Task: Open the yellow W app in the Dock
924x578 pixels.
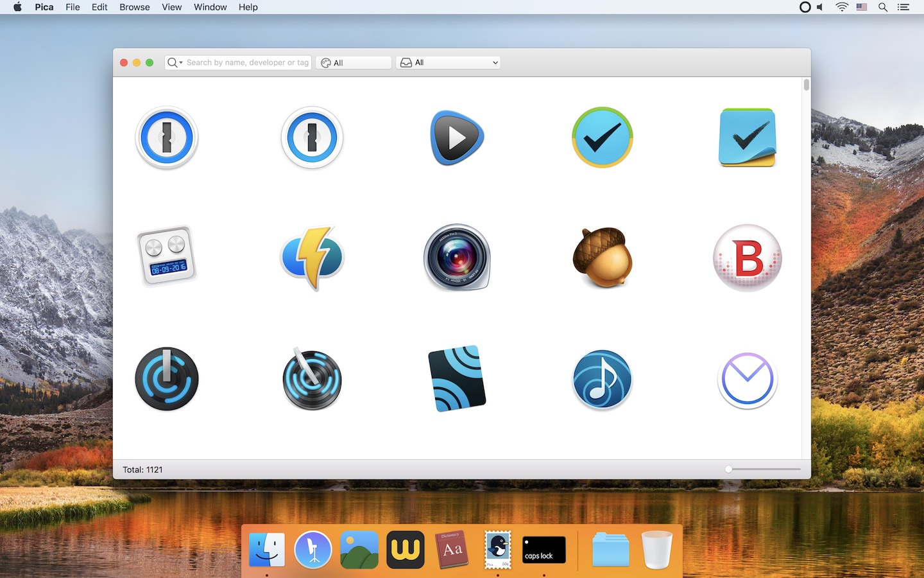Action: [406, 550]
